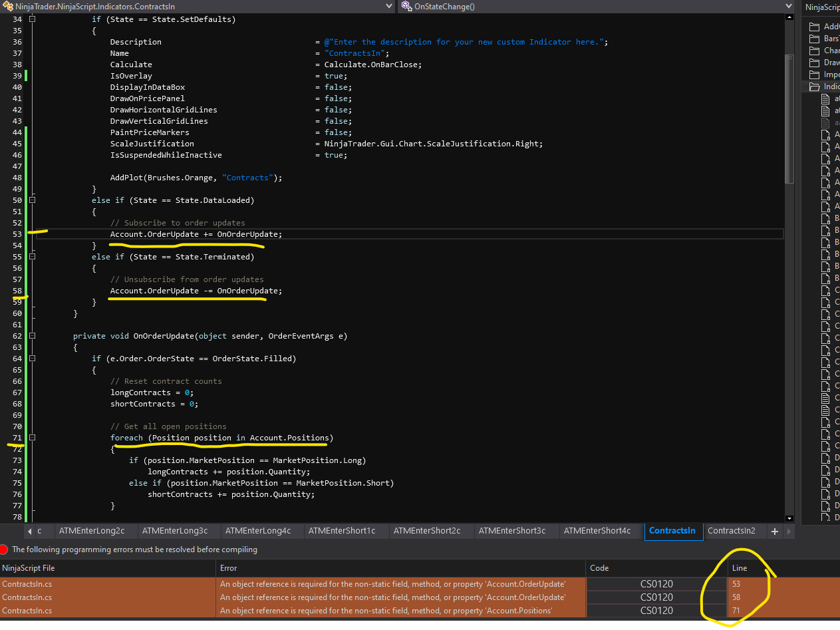Click the red error indicator icon

[x=5, y=550]
